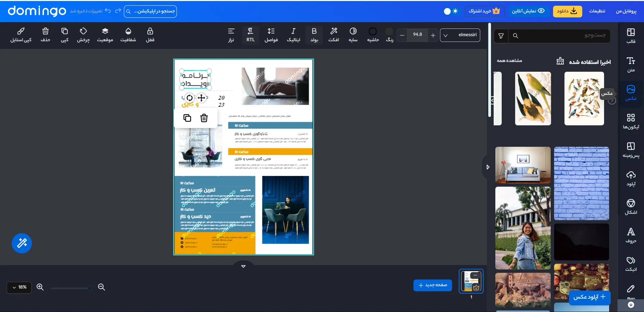Open تنظیمات settings menu
The image size is (644, 312).
pyautogui.click(x=597, y=11)
